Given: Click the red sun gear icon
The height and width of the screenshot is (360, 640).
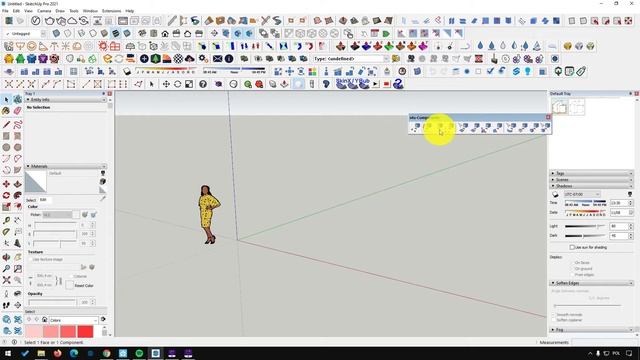Looking at the screenshot, I should point(103,46).
